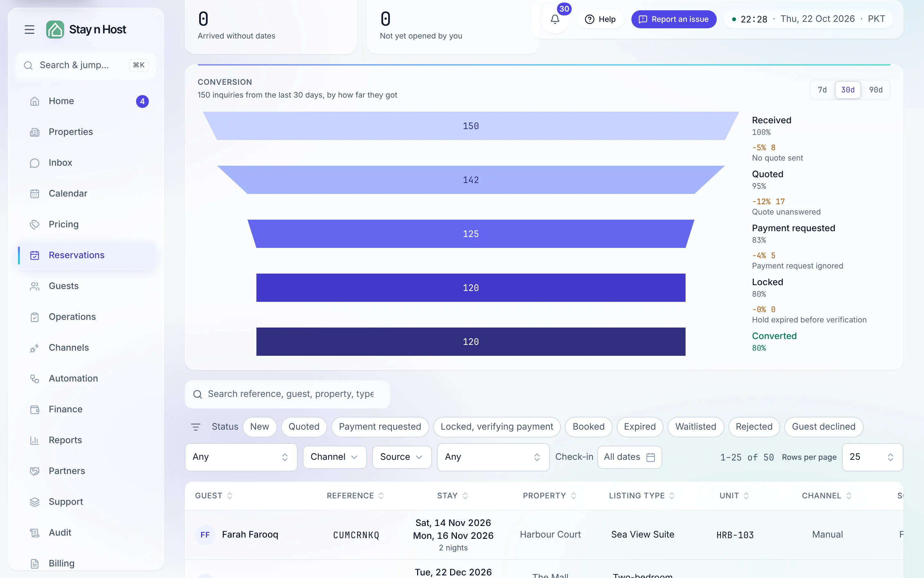Click the Finance wallet icon
The height and width of the screenshot is (578, 924).
tap(35, 409)
